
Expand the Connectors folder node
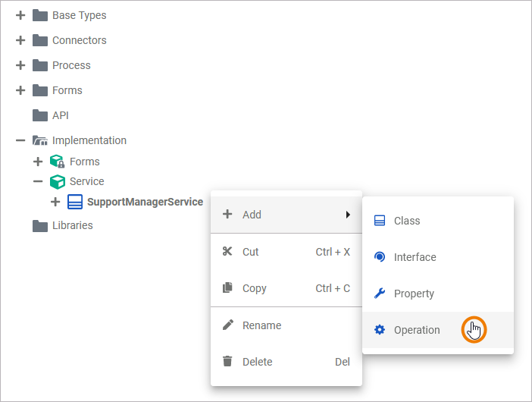tap(20, 40)
